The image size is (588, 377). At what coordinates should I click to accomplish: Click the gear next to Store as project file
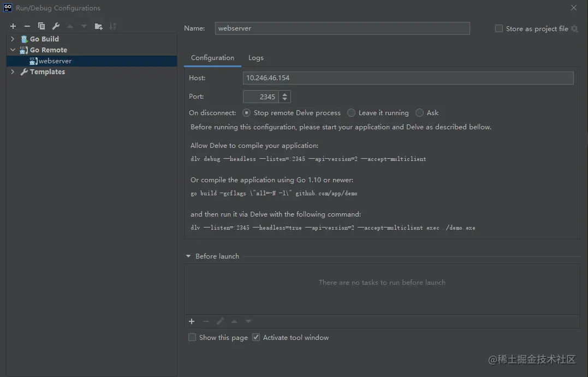[x=574, y=29]
